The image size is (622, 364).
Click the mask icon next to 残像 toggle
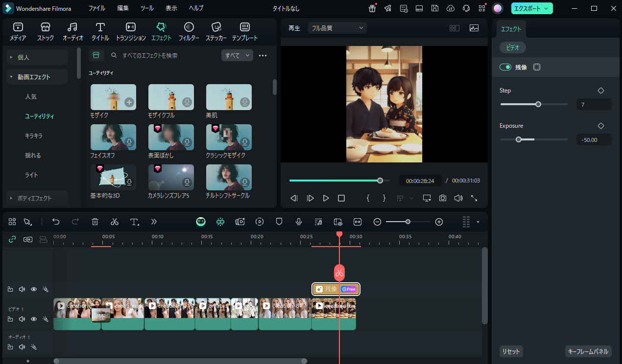537,67
